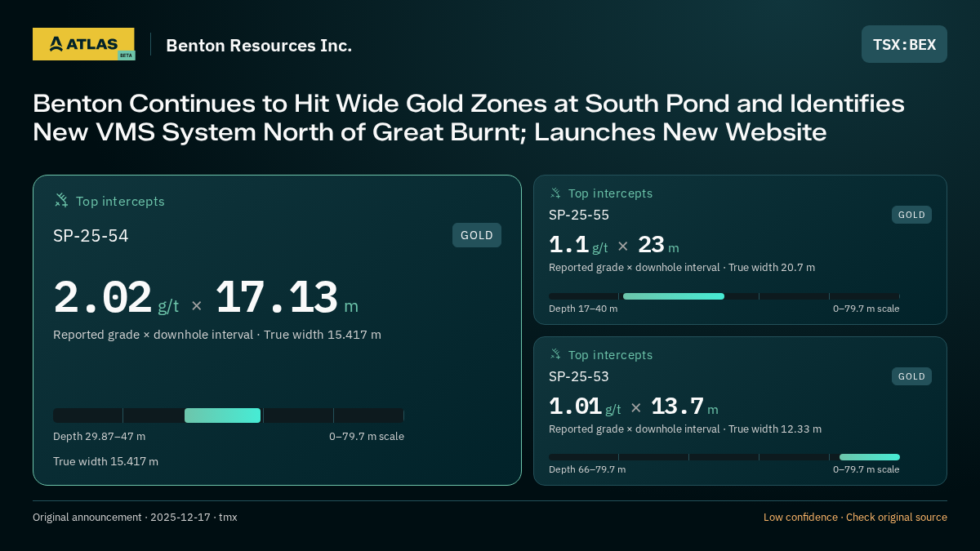
Task: Click the 1.1 g/t grade value
Action: tap(578, 245)
